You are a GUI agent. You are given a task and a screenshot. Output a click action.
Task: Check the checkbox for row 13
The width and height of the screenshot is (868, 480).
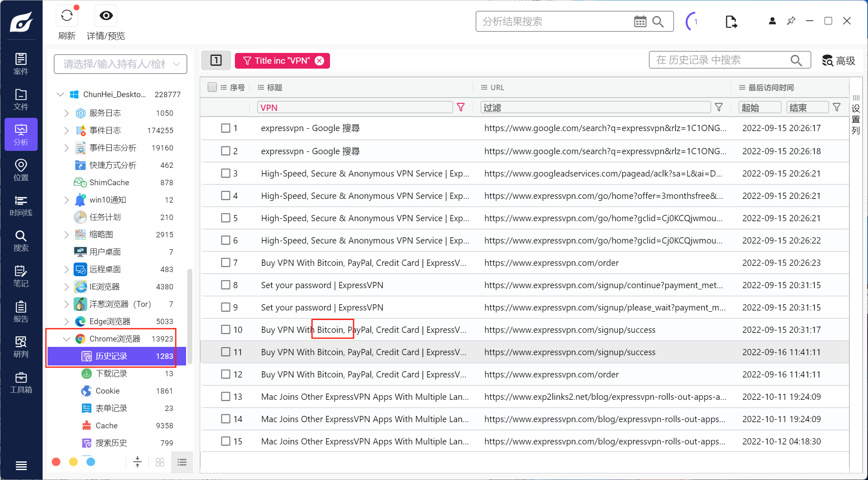click(x=225, y=396)
